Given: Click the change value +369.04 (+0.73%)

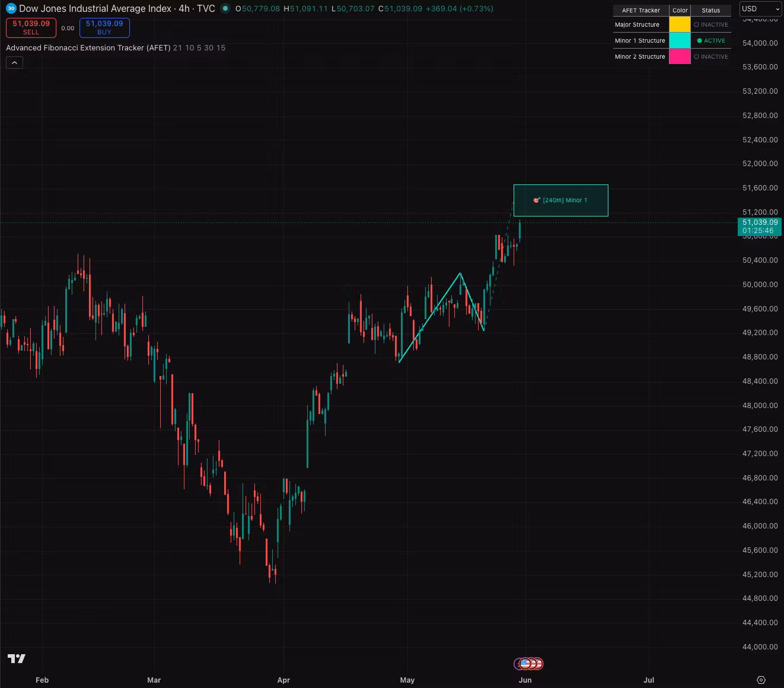Looking at the screenshot, I should pos(460,9).
